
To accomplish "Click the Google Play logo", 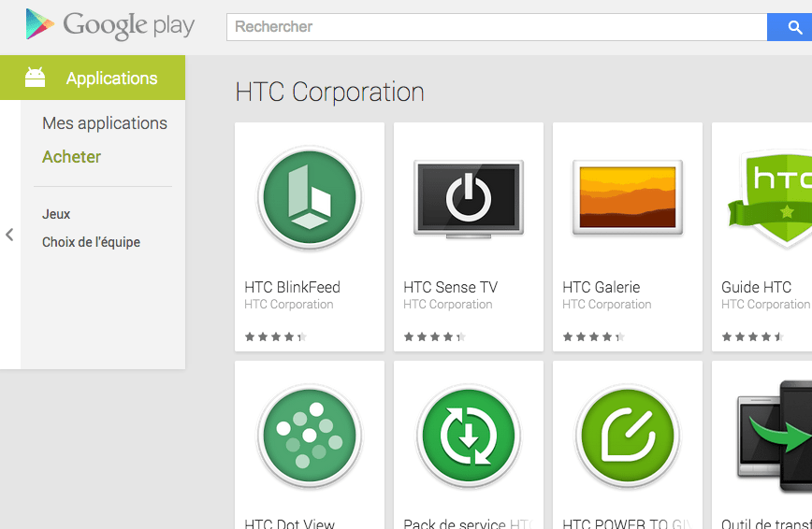I will point(109,25).
